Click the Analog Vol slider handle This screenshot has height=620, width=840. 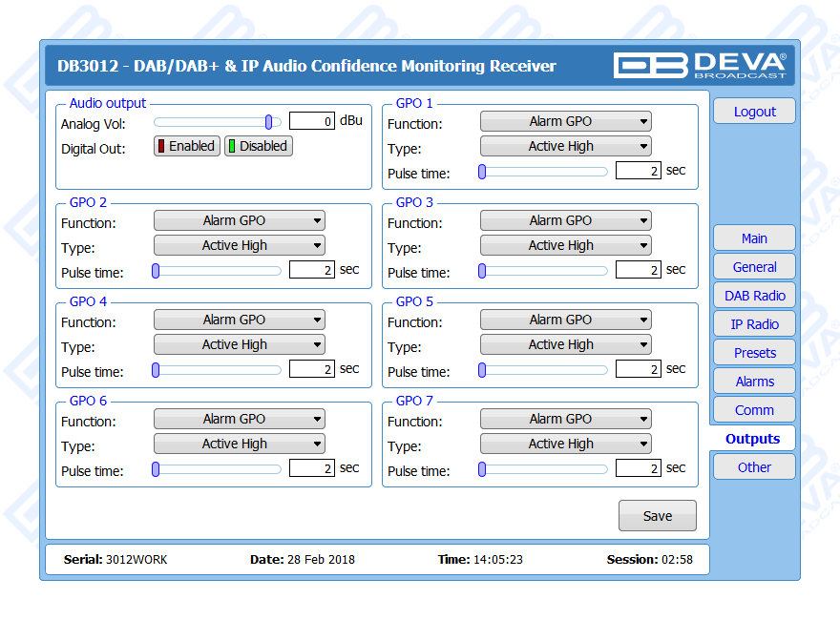(269, 121)
